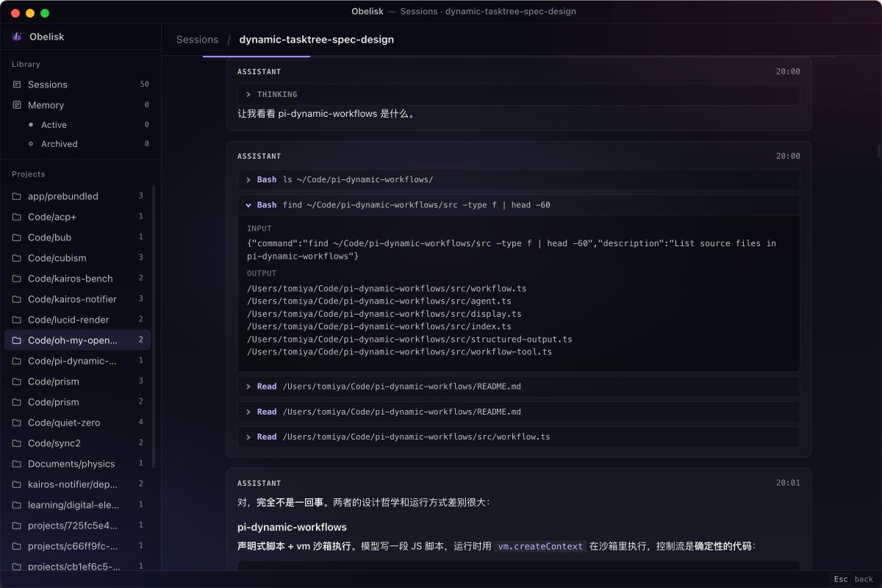Click folder icon beside Code/cubism
The height and width of the screenshot is (588, 882).
[17, 258]
